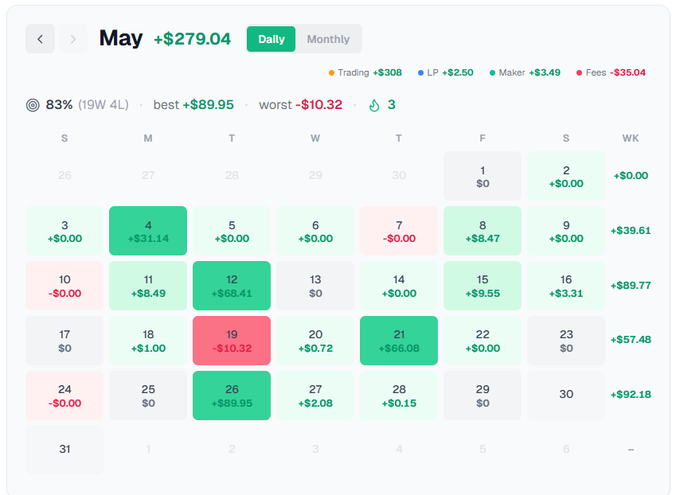Select the May 17 day cell

65,341
